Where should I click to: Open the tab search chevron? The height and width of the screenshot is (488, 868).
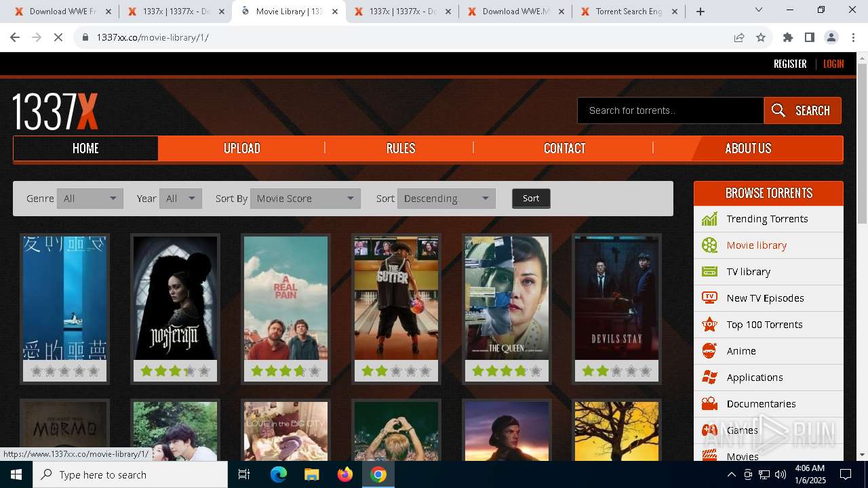pyautogui.click(x=759, y=10)
